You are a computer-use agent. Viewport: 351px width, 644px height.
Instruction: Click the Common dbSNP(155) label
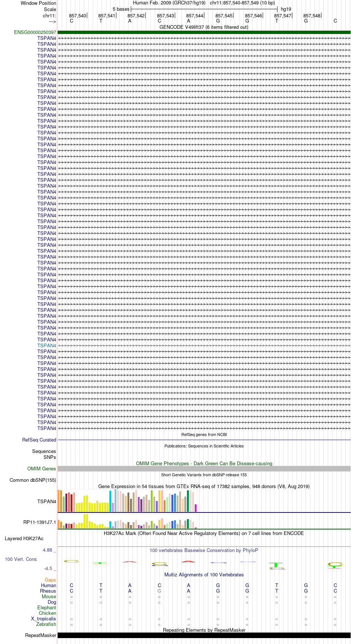coord(33,480)
